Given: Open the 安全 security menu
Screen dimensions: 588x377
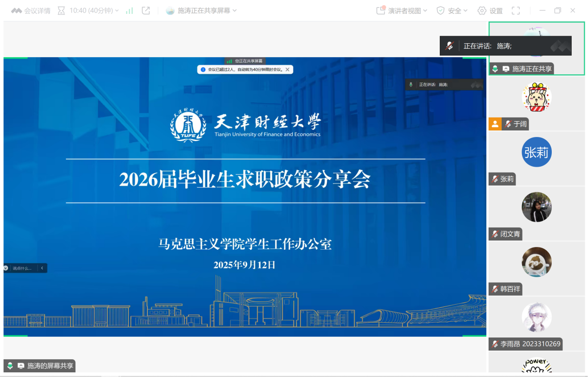Looking at the screenshot, I should coord(452,11).
